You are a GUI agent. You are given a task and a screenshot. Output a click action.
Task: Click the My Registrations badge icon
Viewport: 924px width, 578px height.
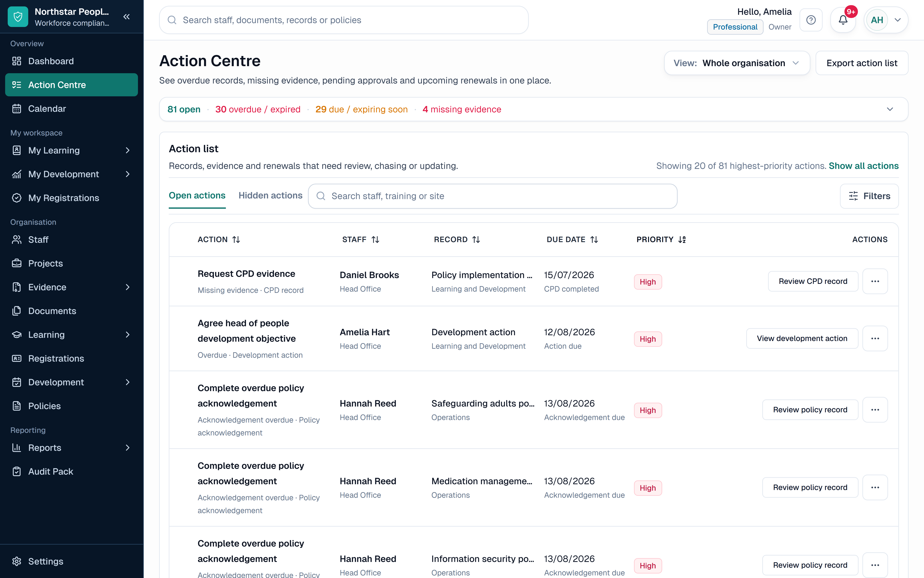click(x=17, y=198)
